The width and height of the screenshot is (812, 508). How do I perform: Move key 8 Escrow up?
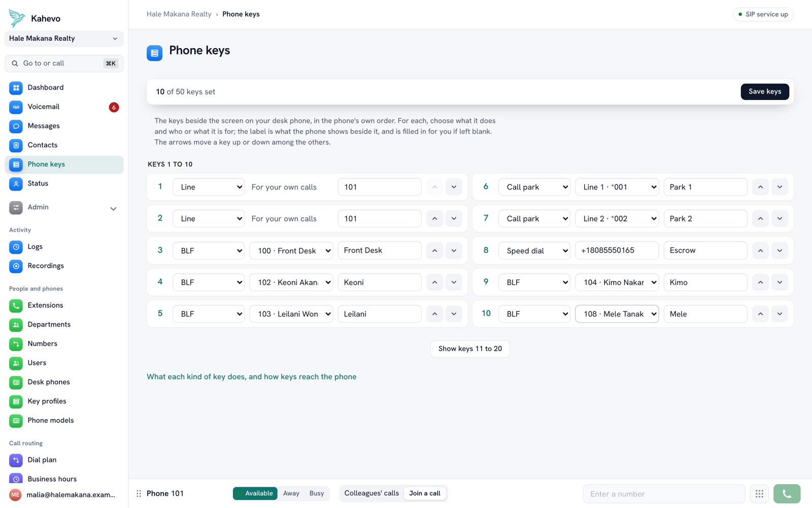pos(760,250)
